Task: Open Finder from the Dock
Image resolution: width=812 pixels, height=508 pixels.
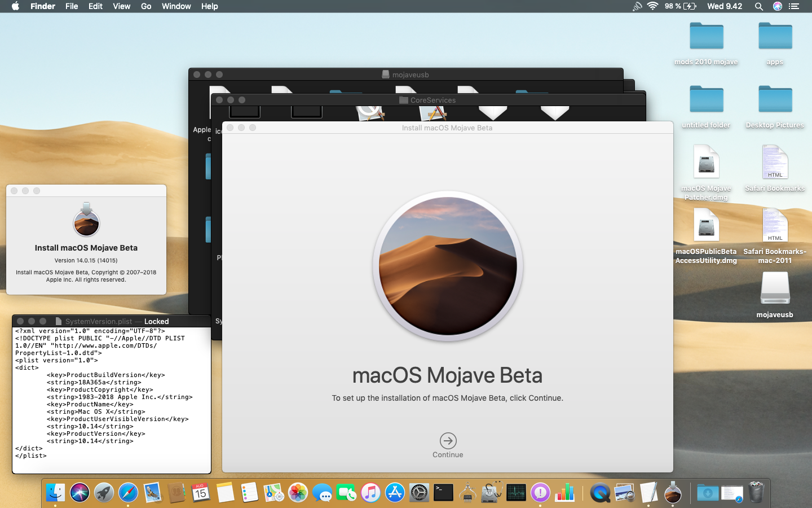Action: click(x=55, y=492)
